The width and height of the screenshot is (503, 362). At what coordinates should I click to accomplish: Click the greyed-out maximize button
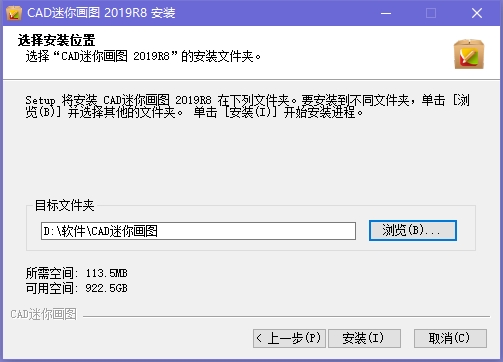click(431, 13)
